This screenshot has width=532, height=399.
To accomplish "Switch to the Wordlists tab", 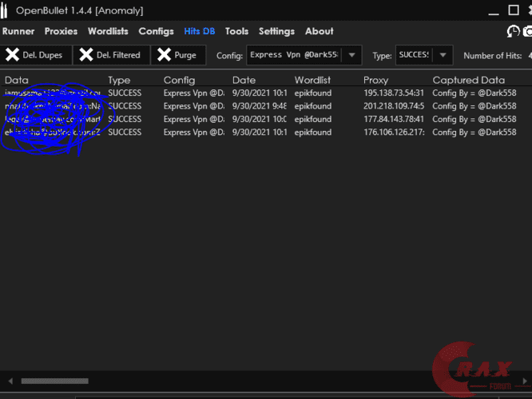I will 108,31.
